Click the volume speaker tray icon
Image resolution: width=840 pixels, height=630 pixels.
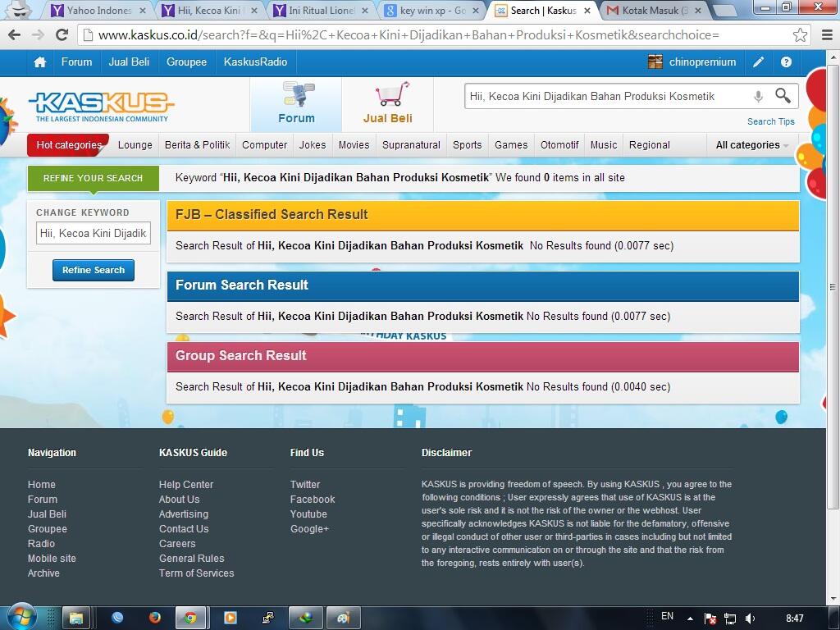pos(750,619)
